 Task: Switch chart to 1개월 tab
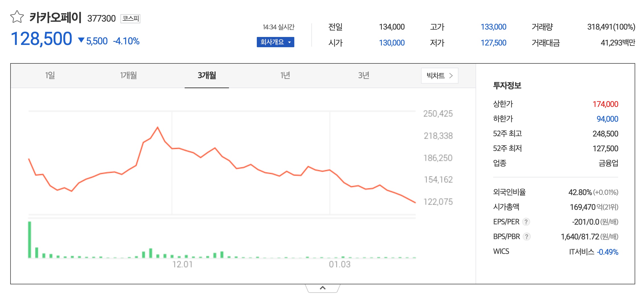[x=128, y=75]
